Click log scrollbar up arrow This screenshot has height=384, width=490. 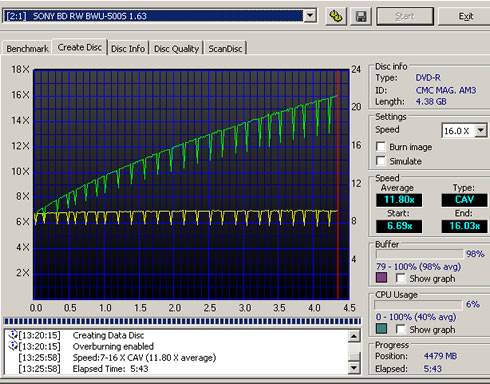(354, 336)
